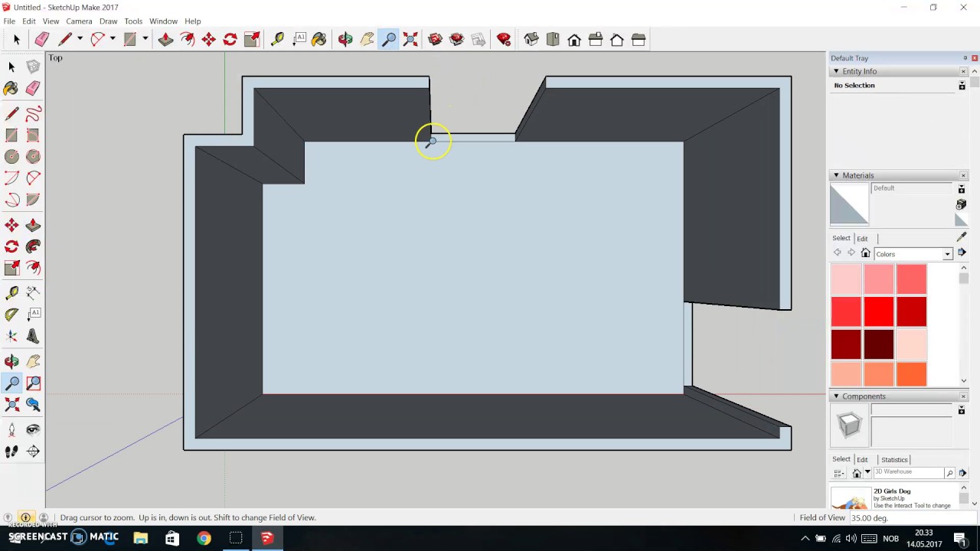
Task: Open Components view options dropdown
Action: point(839,473)
